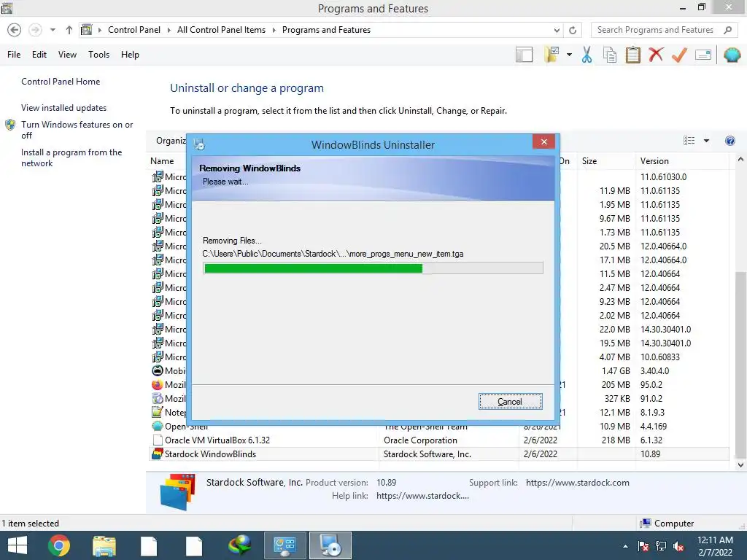747x560 pixels.
Task: Click the change view list icon
Action: (689, 141)
